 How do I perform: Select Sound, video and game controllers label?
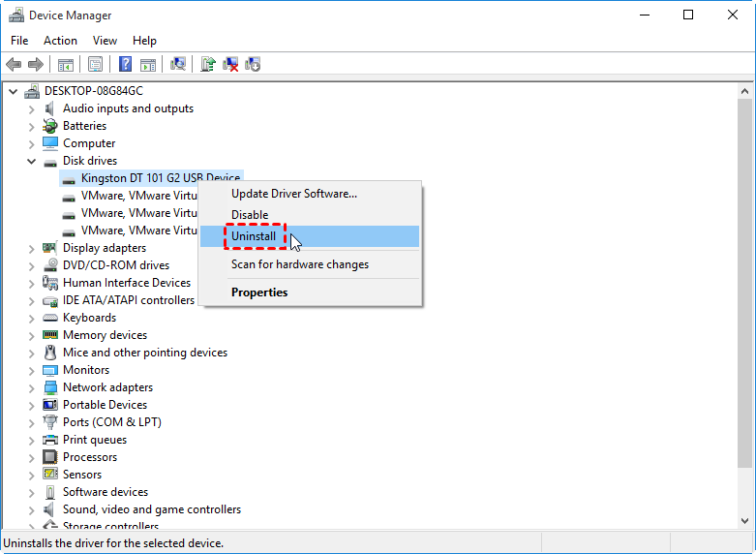click(152, 509)
